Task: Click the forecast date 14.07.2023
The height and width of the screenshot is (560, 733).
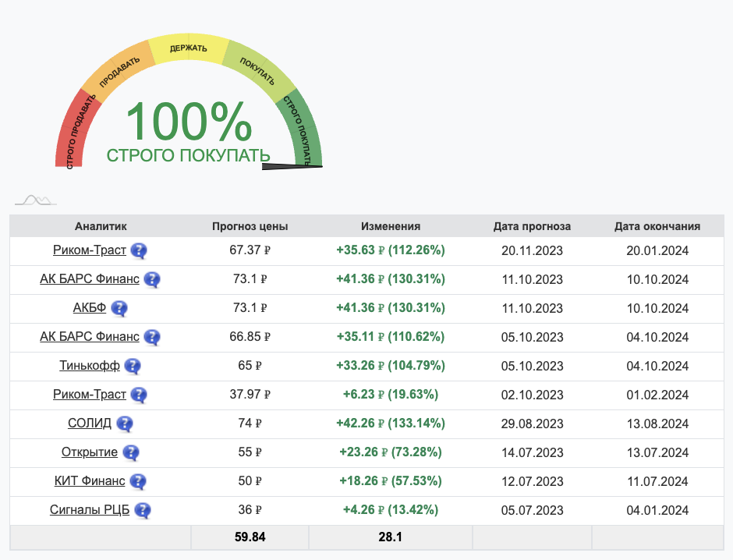Action: pyautogui.click(x=532, y=453)
